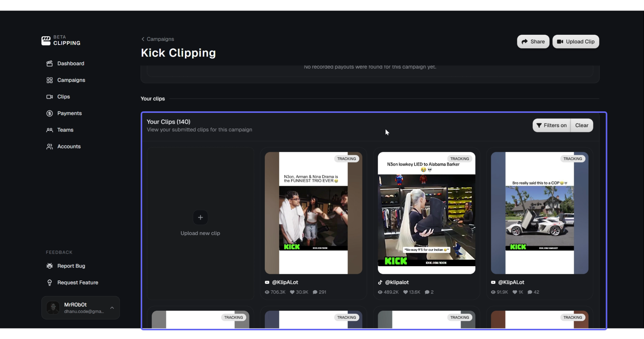Click the Dashboard clapperboard icon
Image resolution: width=644 pixels, height=339 pixels.
(x=49, y=63)
